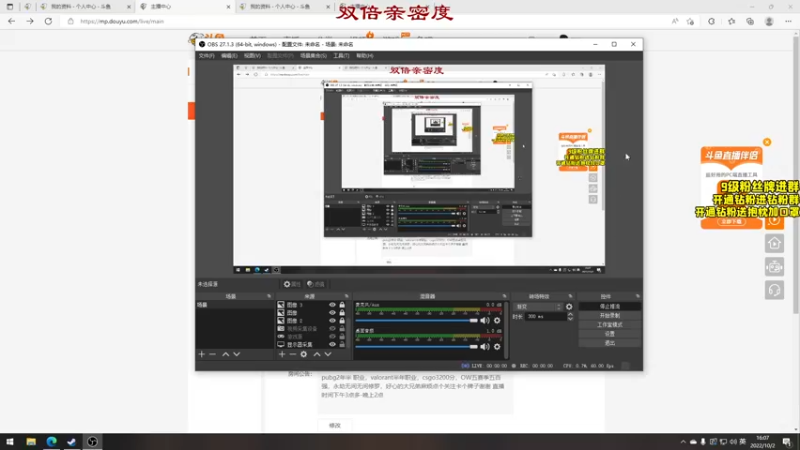Expand hidden system tray icons chevron
This screenshot has height=450, width=800.
pyautogui.click(x=683, y=442)
